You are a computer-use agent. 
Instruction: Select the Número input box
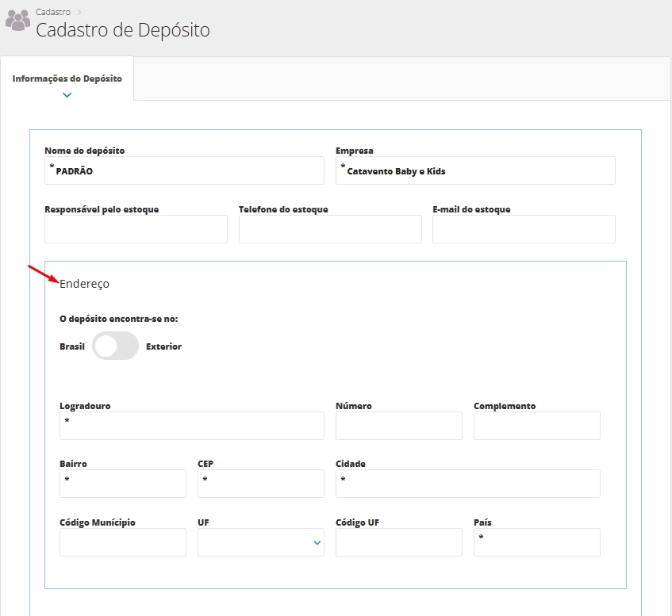(x=398, y=426)
